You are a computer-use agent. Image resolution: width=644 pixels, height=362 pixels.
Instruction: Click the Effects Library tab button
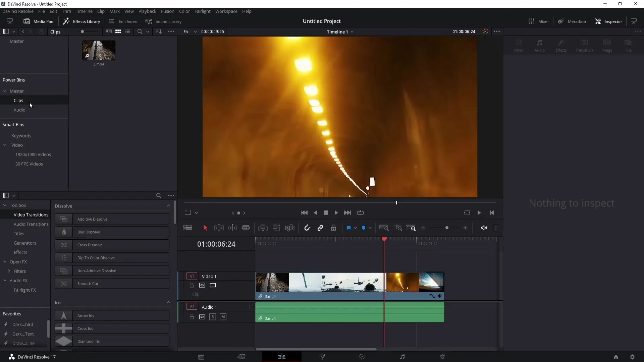pyautogui.click(x=82, y=21)
